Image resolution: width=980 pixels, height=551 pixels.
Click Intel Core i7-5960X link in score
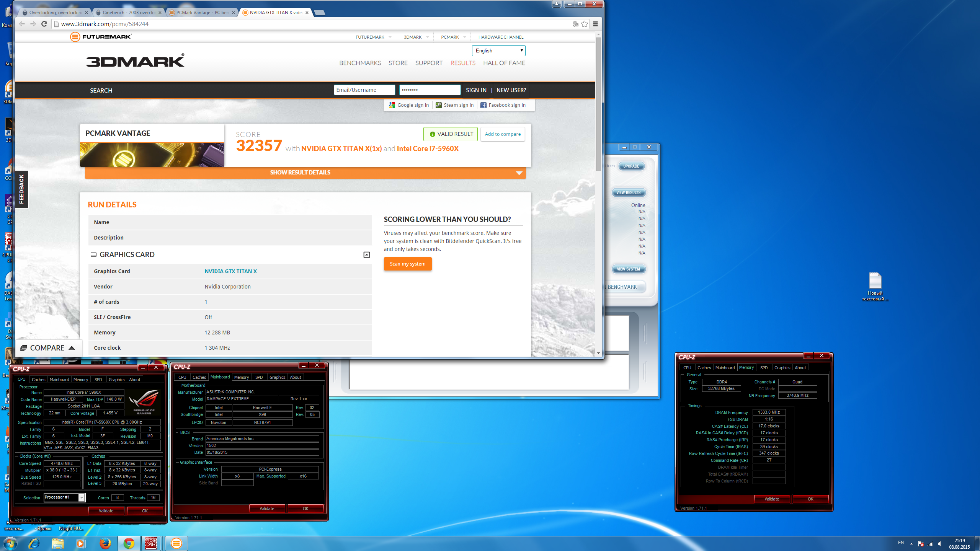point(428,148)
